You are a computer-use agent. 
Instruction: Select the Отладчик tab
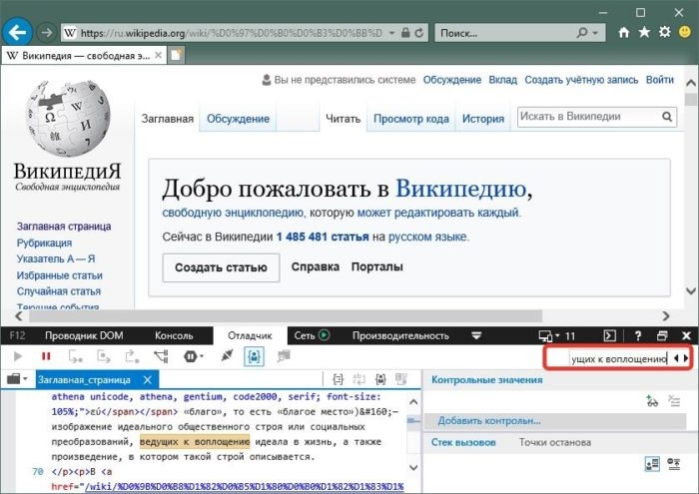pos(250,336)
